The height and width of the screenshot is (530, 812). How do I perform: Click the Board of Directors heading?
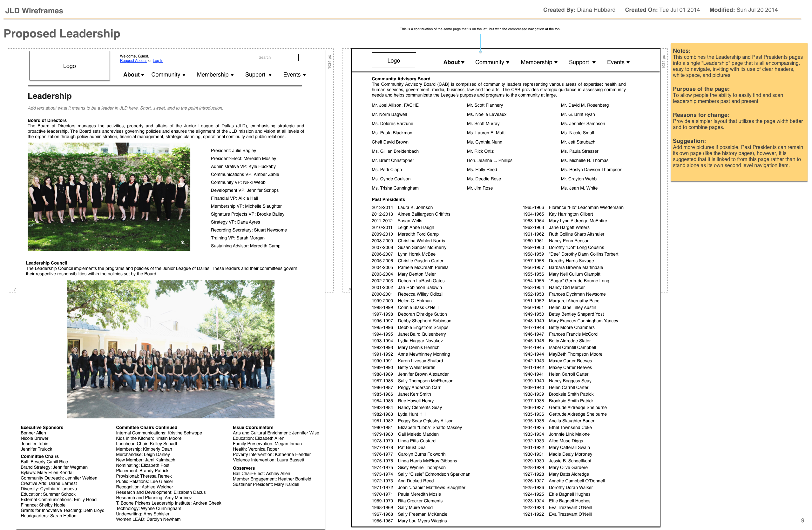point(47,120)
